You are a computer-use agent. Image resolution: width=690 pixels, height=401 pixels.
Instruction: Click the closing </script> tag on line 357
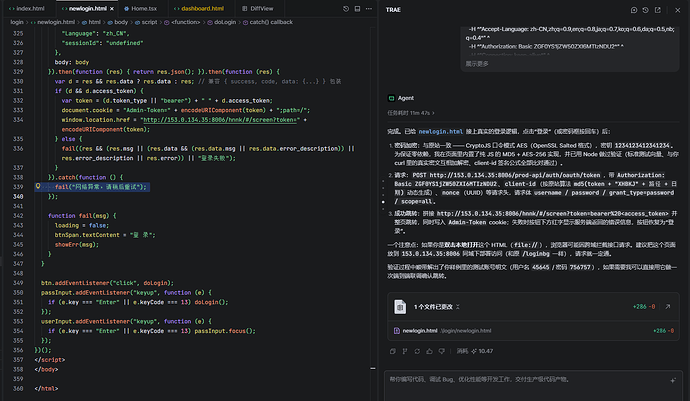coord(50,360)
